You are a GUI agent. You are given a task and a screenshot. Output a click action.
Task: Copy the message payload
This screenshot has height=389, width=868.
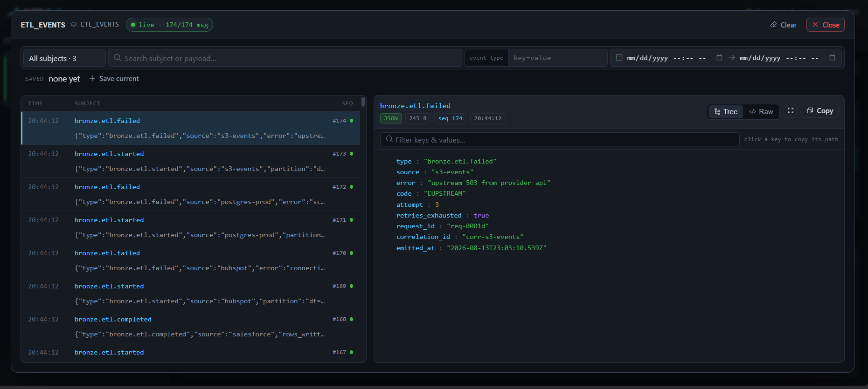pos(820,111)
